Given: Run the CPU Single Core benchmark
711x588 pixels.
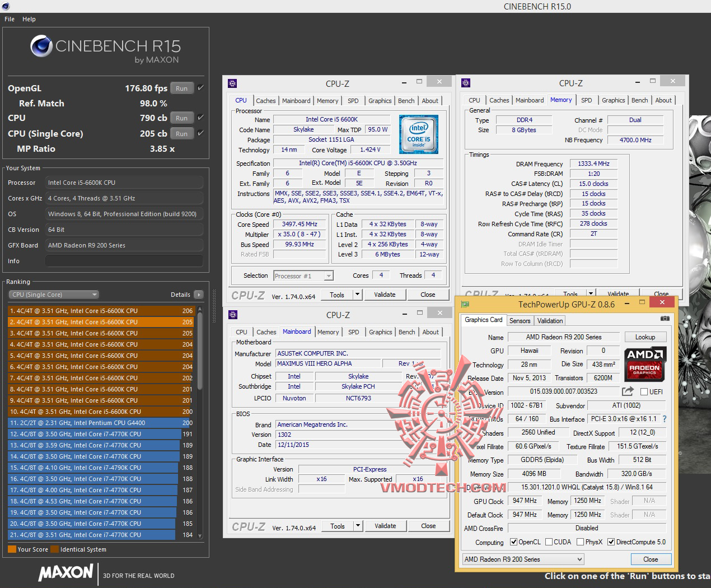Looking at the screenshot, I should tap(181, 134).
